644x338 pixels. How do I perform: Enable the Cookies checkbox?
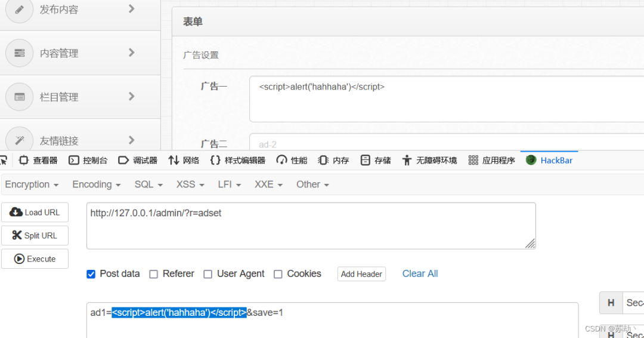(x=278, y=274)
